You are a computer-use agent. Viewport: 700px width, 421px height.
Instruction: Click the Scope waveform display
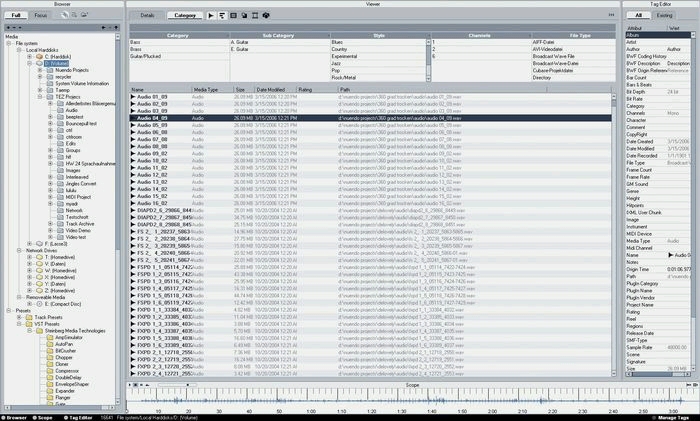coord(412,398)
